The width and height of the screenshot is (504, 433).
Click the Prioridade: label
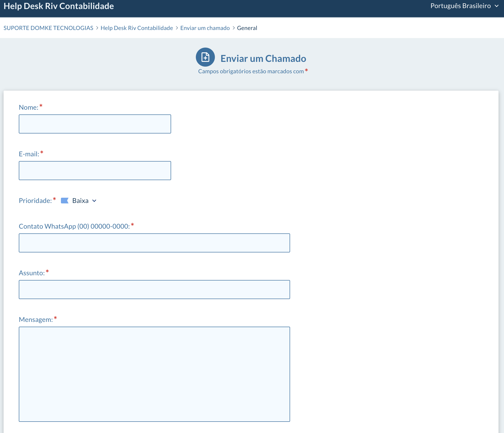pyautogui.click(x=35, y=201)
